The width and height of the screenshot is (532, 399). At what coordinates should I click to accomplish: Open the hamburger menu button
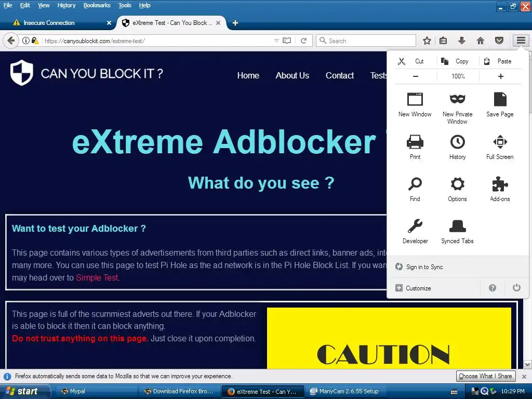click(x=521, y=41)
